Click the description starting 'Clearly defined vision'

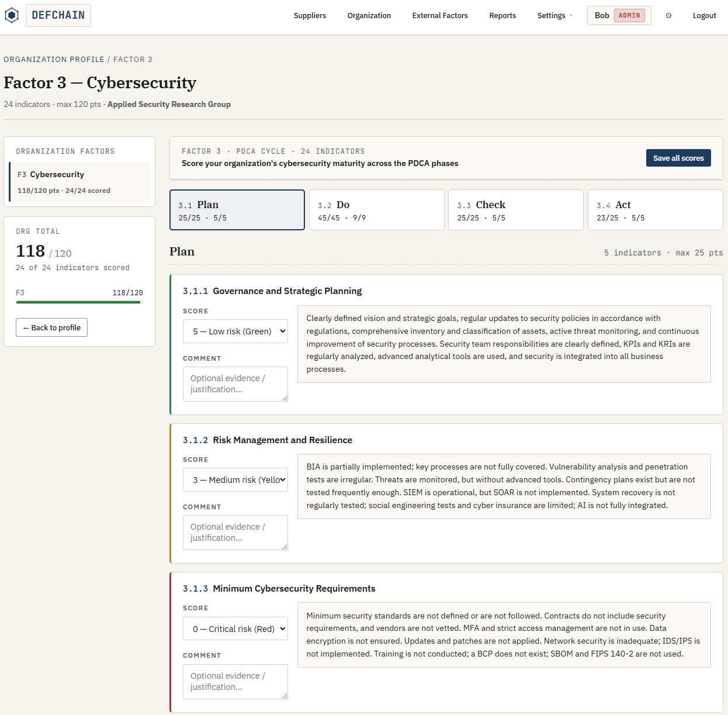[504, 344]
